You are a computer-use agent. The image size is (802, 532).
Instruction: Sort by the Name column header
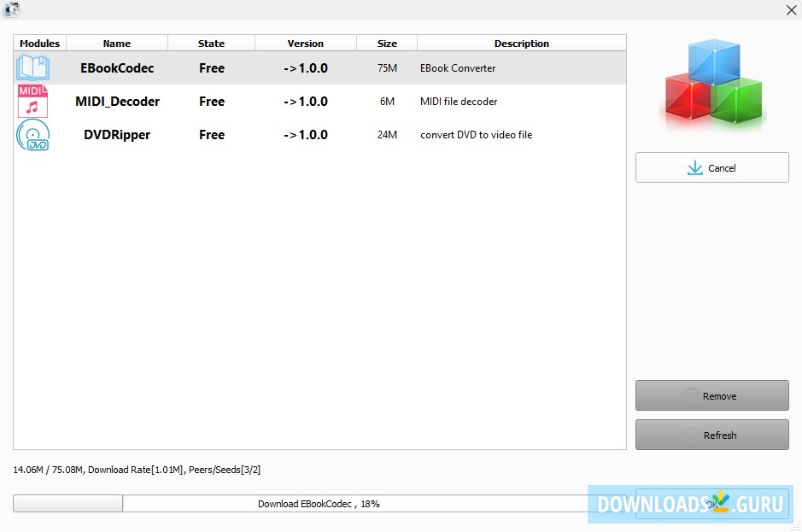pos(117,44)
